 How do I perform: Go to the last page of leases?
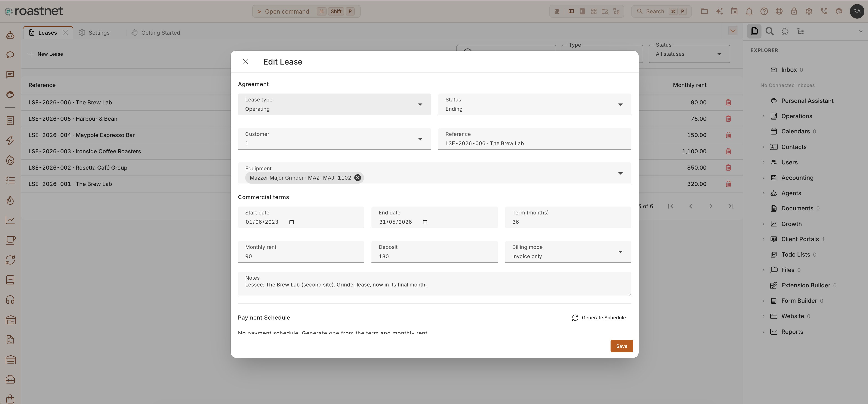(x=731, y=206)
